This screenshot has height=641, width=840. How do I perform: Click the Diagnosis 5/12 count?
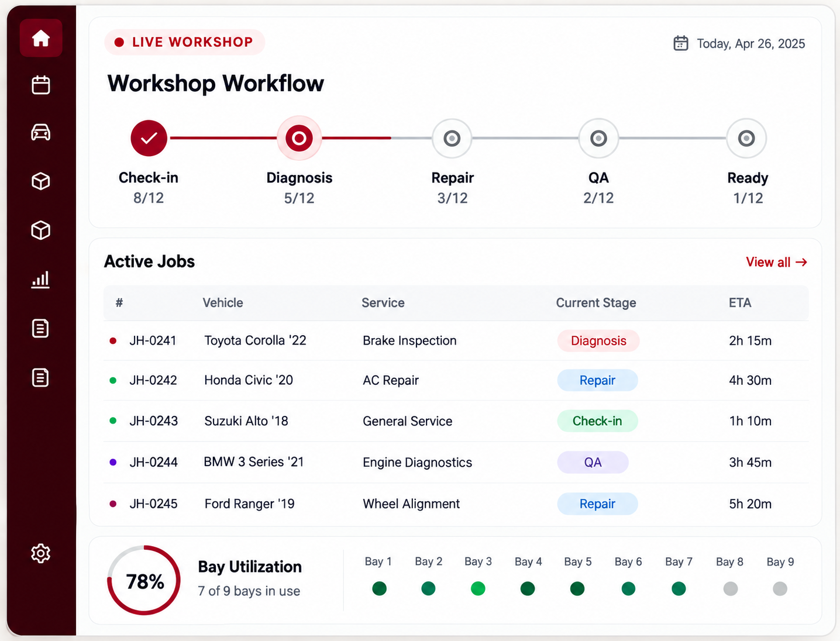pyautogui.click(x=299, y=198)
